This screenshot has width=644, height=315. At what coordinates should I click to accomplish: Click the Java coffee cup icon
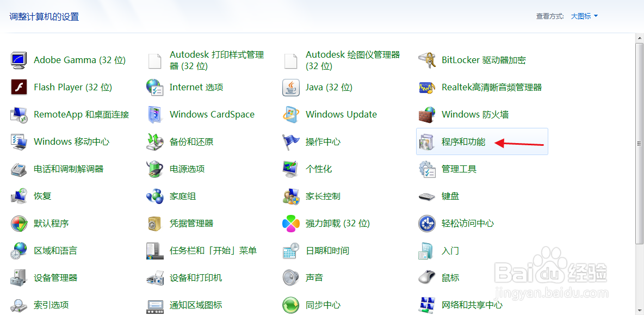291,87
